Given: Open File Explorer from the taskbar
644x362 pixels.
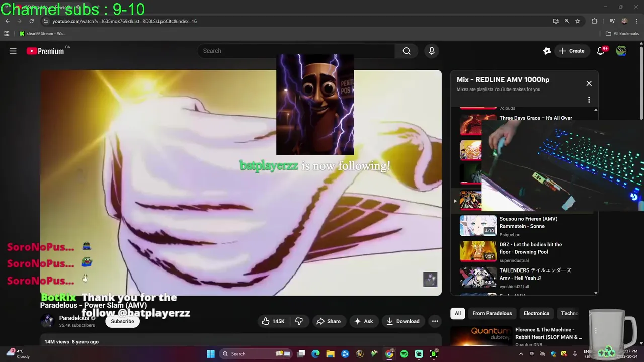Looking at the screenshot, I should click(x=330, y=354).
